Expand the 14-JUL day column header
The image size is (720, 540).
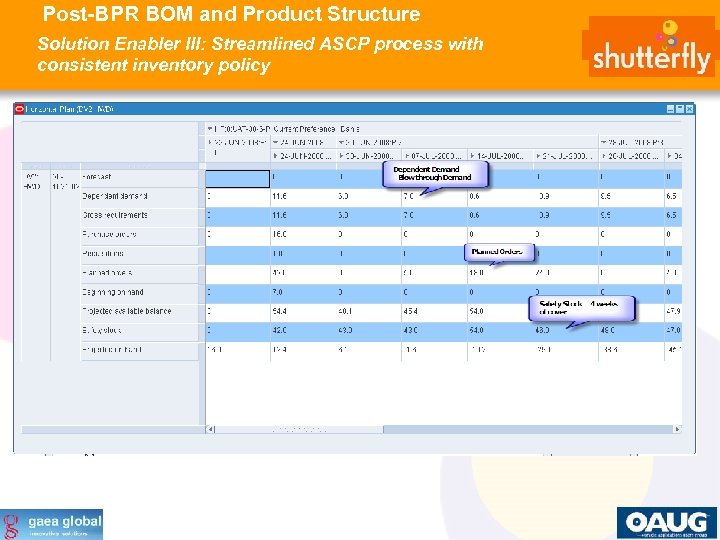click(472, 156)
